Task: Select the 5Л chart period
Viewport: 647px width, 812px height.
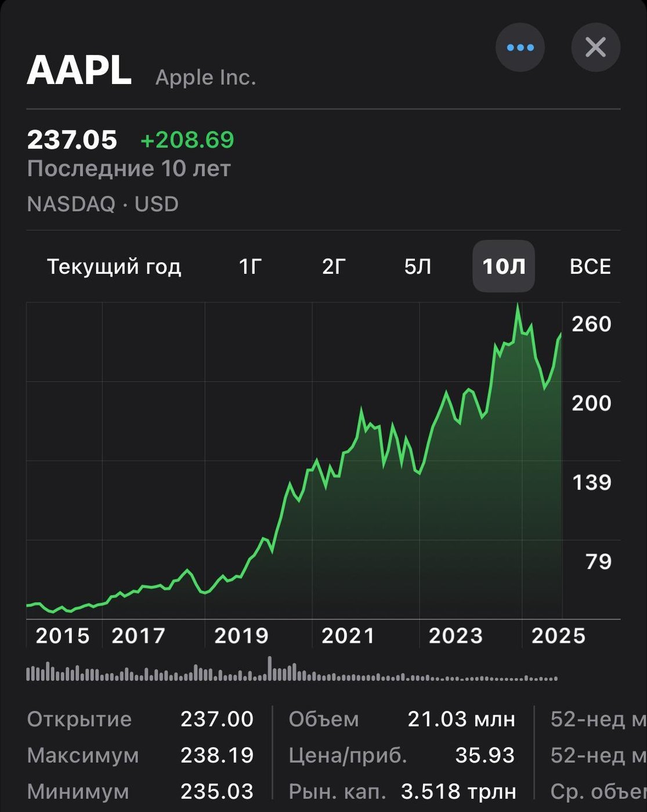Action: [x=418, y=267]
